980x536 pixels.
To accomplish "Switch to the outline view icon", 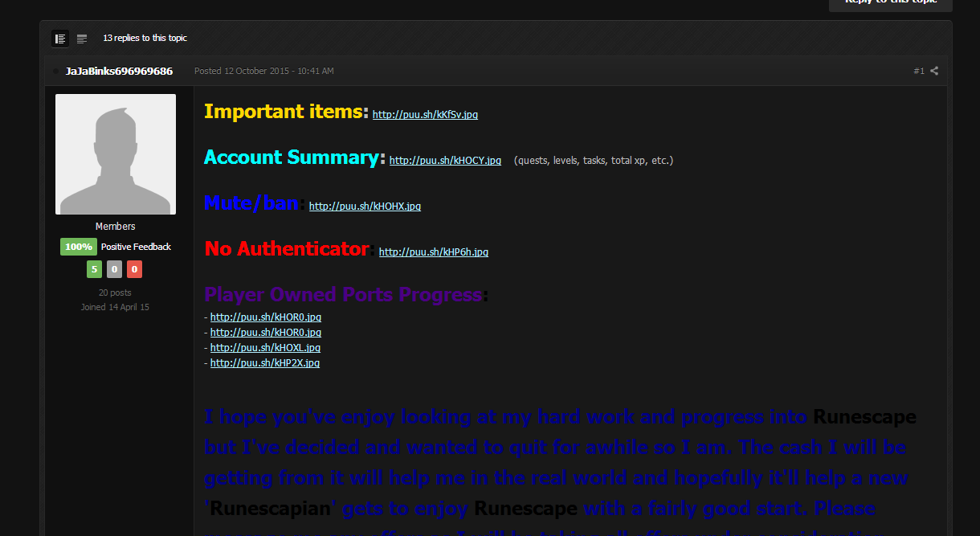I will pyautogui.click(x=82, y=39).
